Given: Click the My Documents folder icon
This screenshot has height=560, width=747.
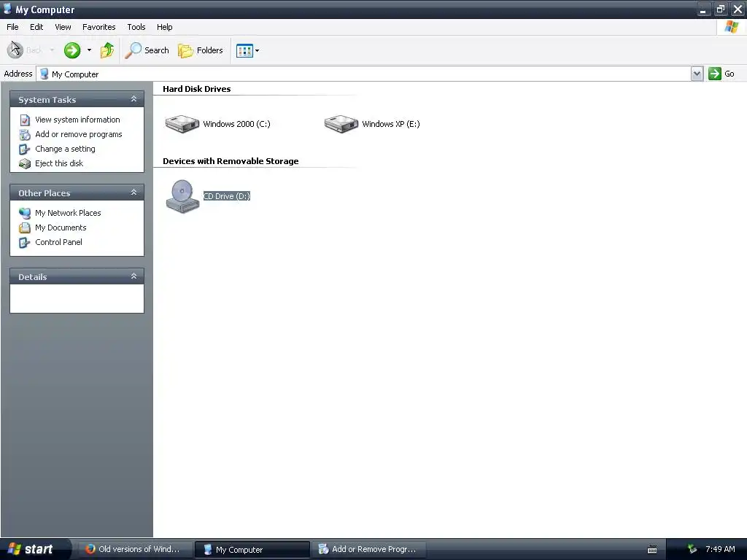Looking at the screenshot, I should (x=25, y=227).
